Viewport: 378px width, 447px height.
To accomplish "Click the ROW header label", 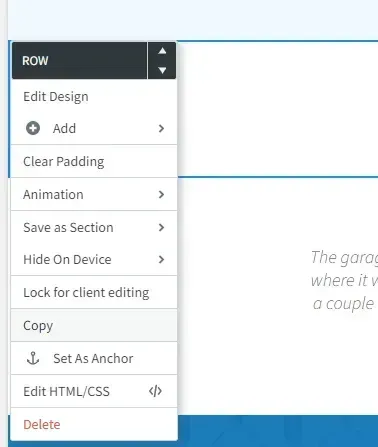I will click(x=35, y=61).
